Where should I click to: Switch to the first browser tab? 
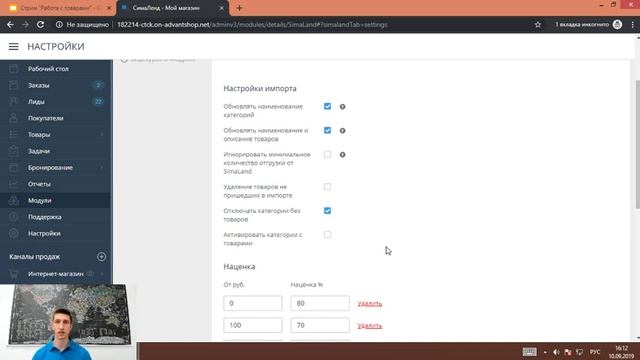60,8
